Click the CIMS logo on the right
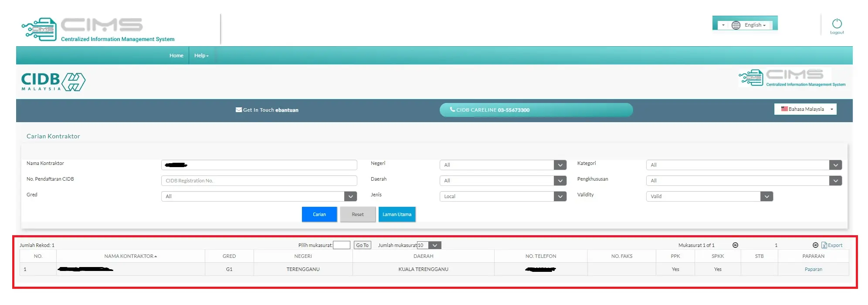The width and height of the screenshot is (868, 305). tap(792, 78)
